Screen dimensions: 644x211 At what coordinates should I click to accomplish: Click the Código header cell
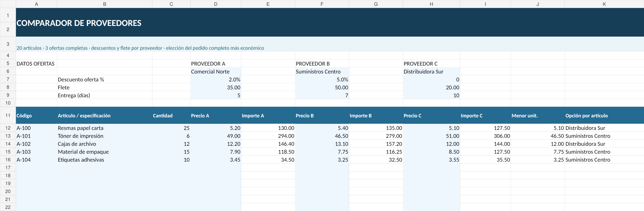pyautogui.click(x=36, y=115)
